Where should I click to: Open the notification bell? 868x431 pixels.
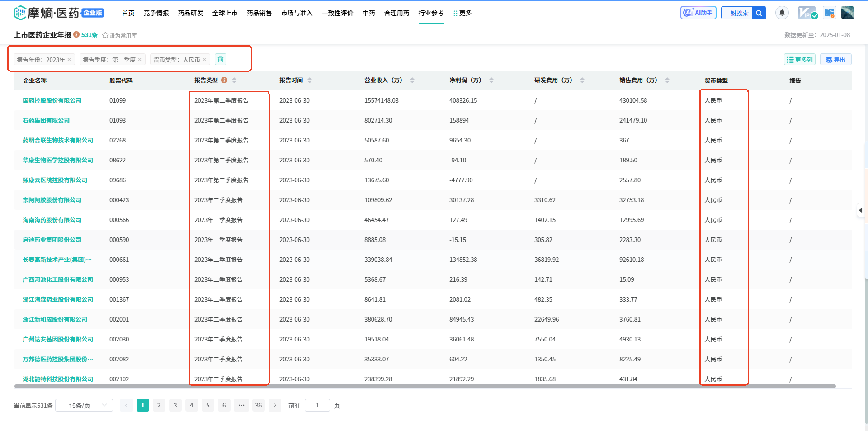pos(782,13)
